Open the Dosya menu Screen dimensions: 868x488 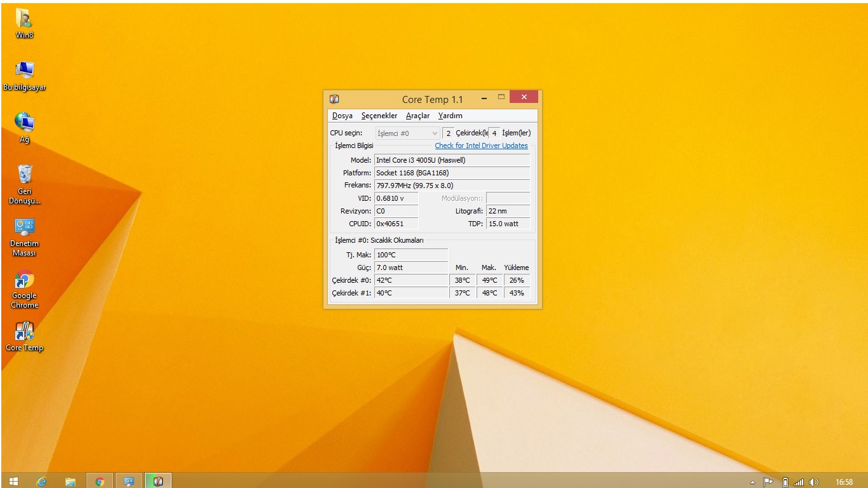342,116
